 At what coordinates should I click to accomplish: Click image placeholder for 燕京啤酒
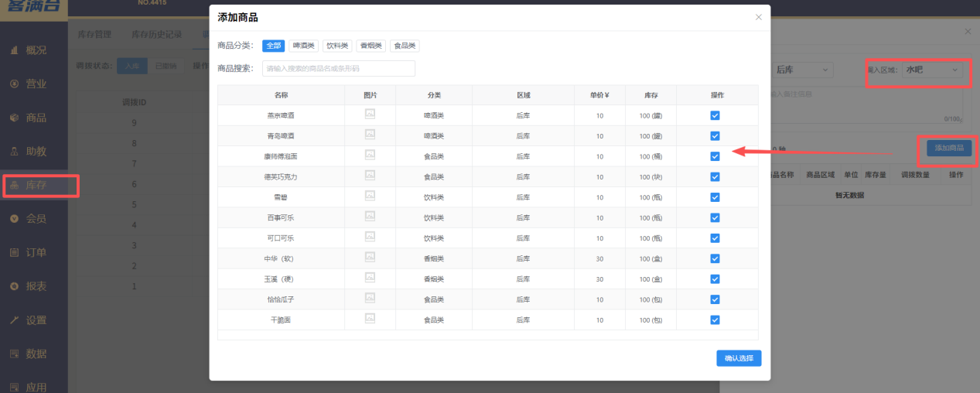coord(370,114)
